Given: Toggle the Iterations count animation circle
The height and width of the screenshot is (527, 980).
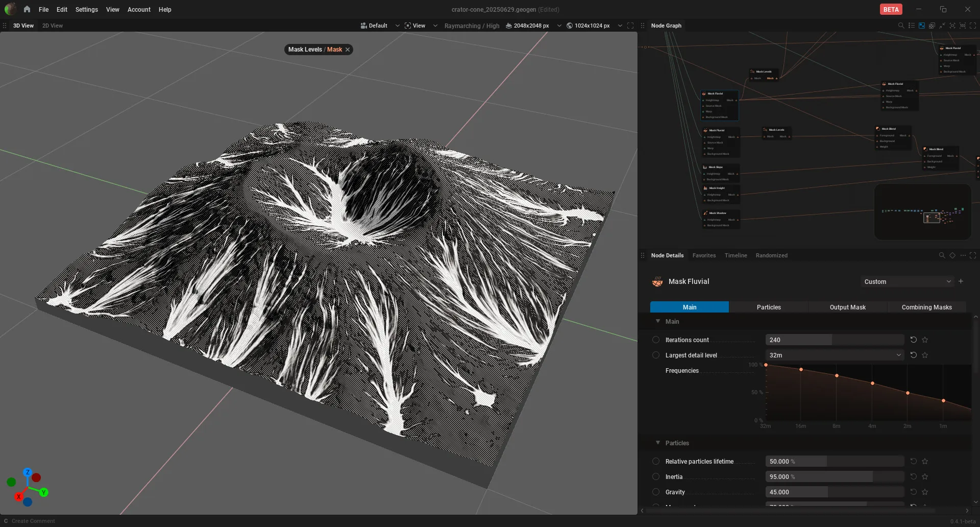Looking at the screenshot, I should [x=656, y=340].
